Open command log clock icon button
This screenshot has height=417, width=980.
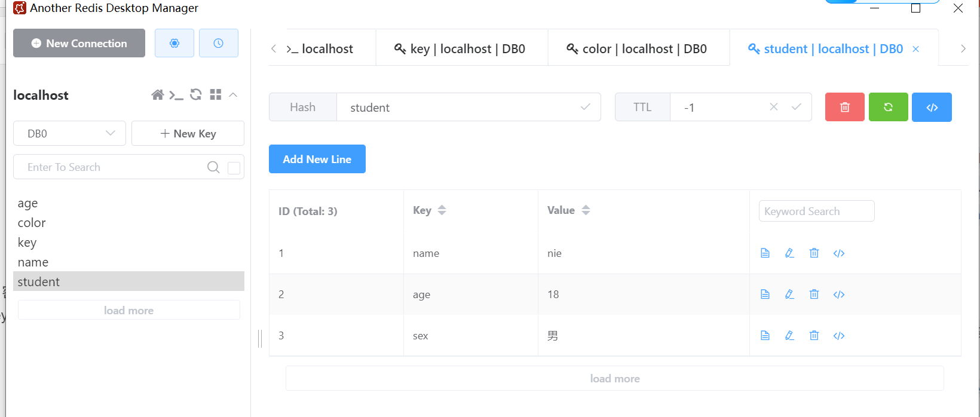(219, 43)
